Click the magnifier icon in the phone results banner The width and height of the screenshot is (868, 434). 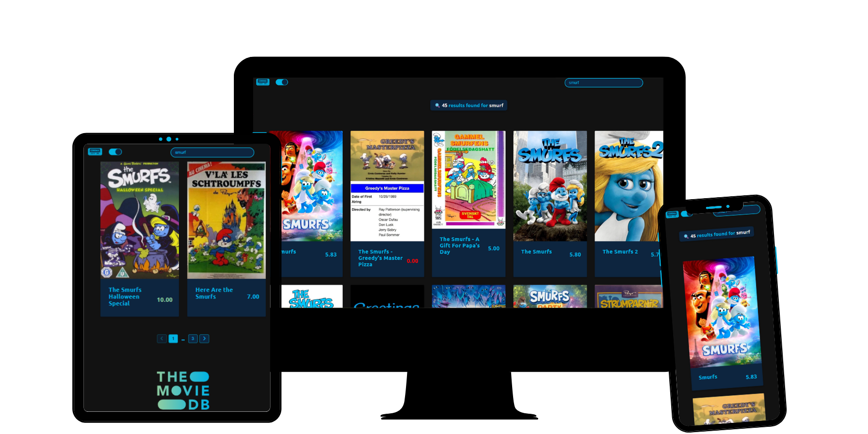click(686, 236)
